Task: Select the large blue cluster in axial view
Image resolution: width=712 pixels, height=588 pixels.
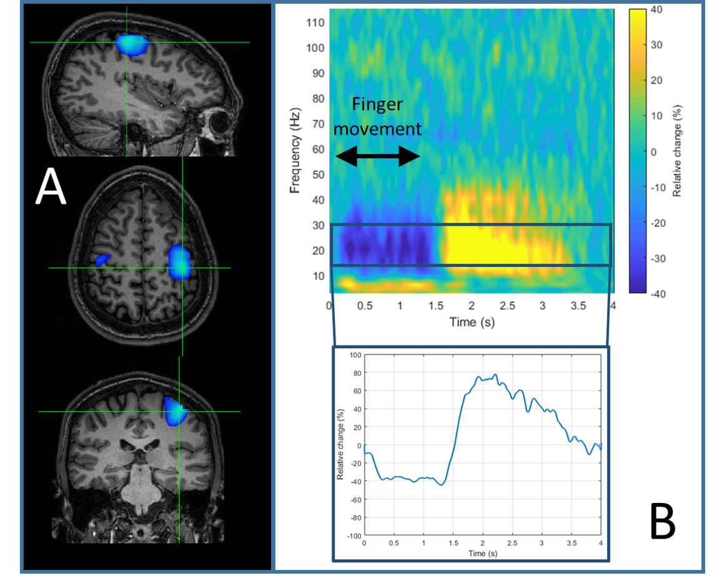Action: tap(179, 261)
